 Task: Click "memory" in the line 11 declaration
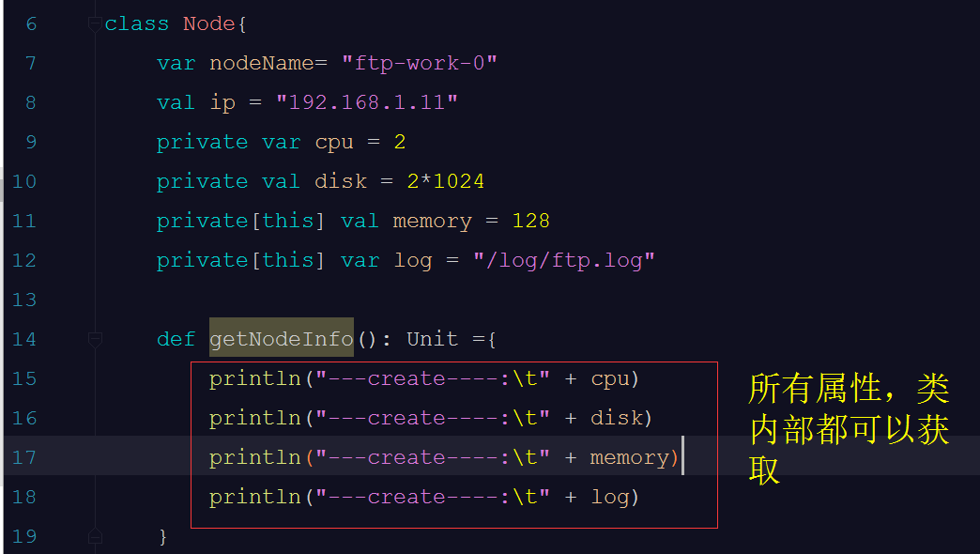pos(432,223)
